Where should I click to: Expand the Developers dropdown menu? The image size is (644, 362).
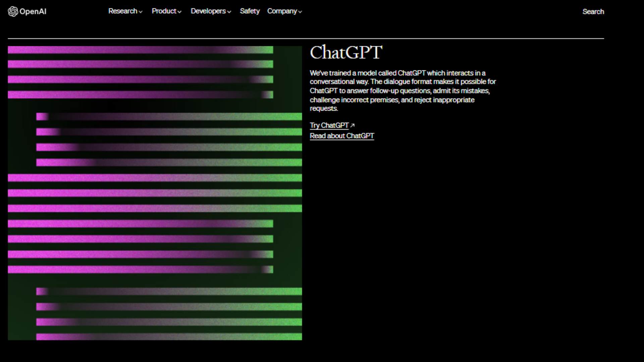pos(211,11)
